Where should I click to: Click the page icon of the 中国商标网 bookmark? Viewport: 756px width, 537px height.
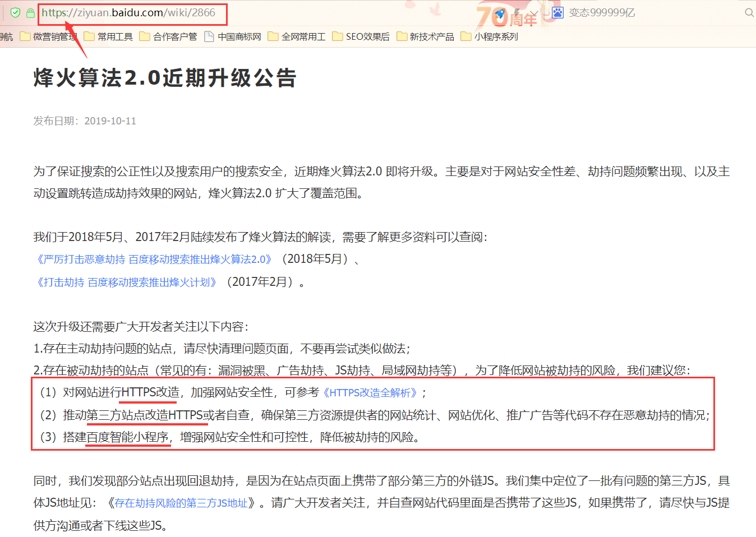[209, 36]
